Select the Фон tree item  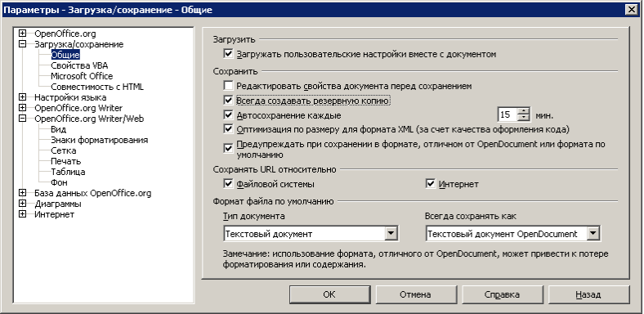tap(59, 183)
